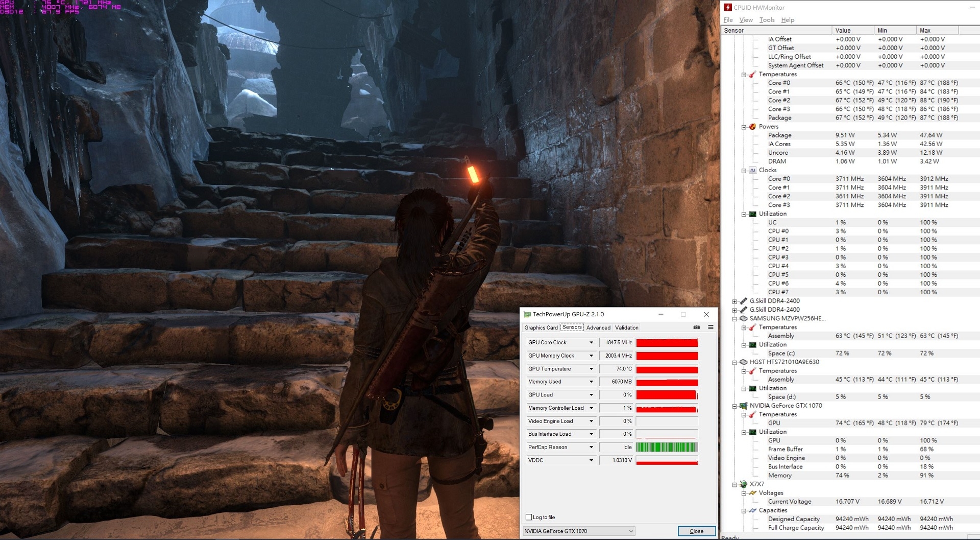Screen dimensions: 980x540
Task: Click the SAMSUNG MZVPW256HE drive icon
Action: point(743,318)
